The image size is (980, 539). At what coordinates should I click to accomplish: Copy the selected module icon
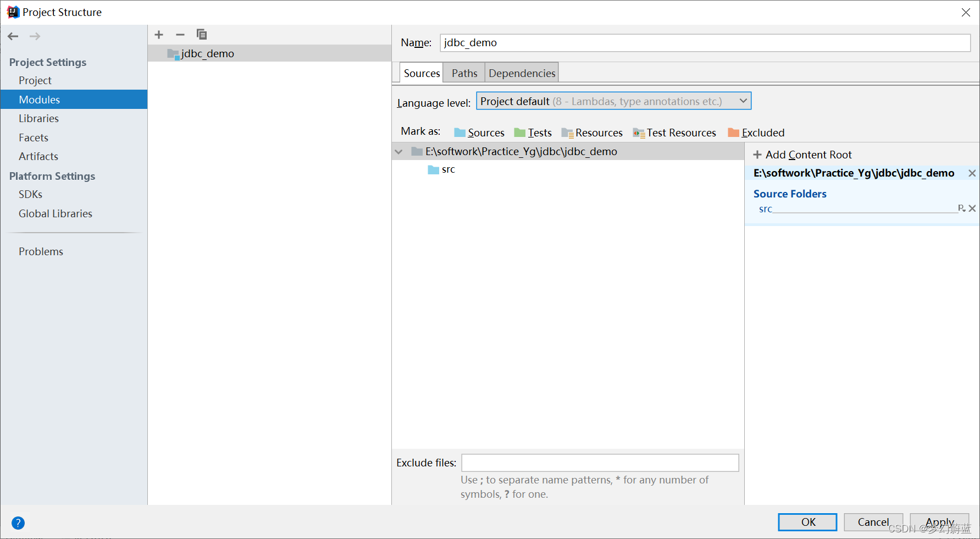(x=202, y=35)
